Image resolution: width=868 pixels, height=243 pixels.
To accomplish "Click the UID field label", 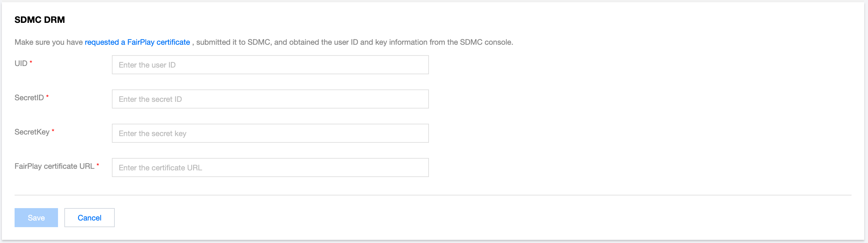I will [x=21, y=63].
